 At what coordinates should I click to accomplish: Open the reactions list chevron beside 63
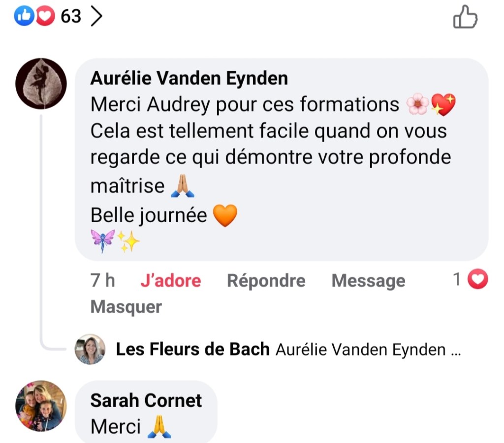pyautogui.click(x=97, y=16)
